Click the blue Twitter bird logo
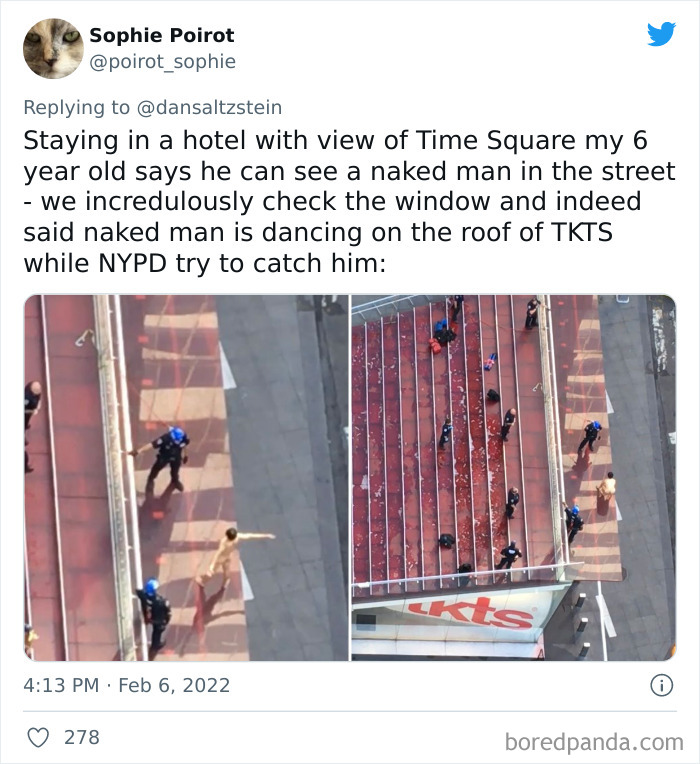This screenshot has height=764, width=700. [x=662, y=34]
